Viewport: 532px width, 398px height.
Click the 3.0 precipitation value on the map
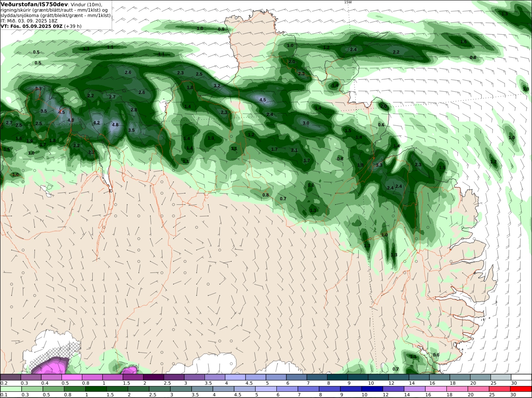pos(306,123)
